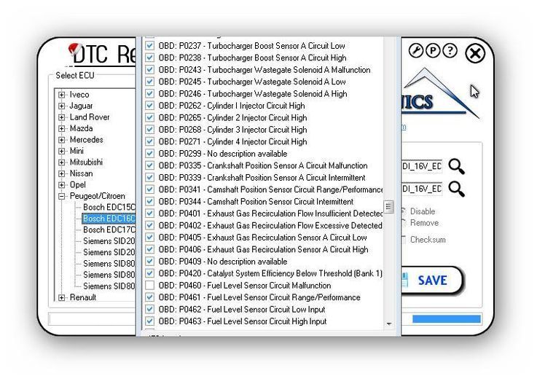This screenshot has height=392, width=537.
Task: Select P0341 Camshaft Position Sensor Range/Performance row
Action: click(270, 189)
